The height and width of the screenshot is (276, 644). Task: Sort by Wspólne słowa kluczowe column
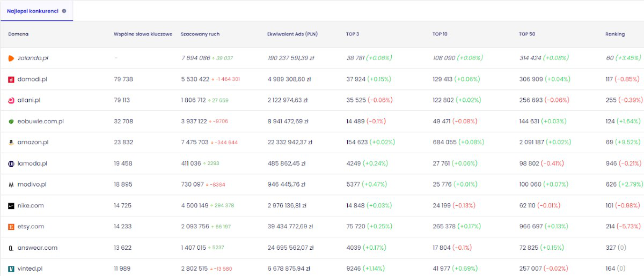coord(143,34)
